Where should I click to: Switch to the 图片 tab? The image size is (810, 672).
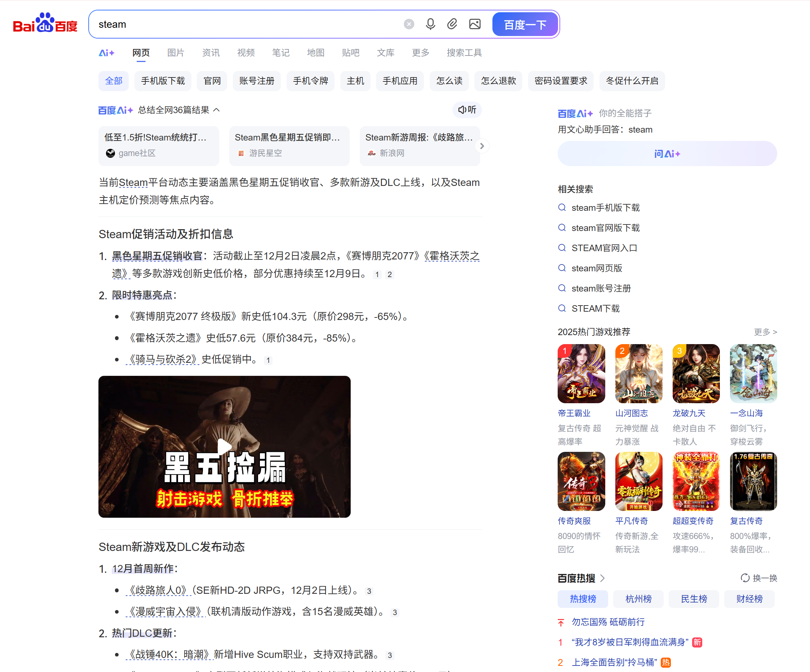coord(176,53)
